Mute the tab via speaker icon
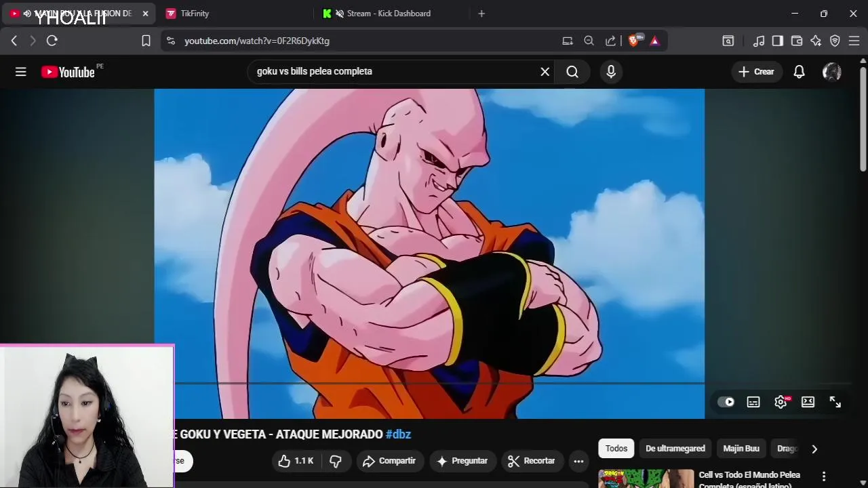 pos(27,14)
